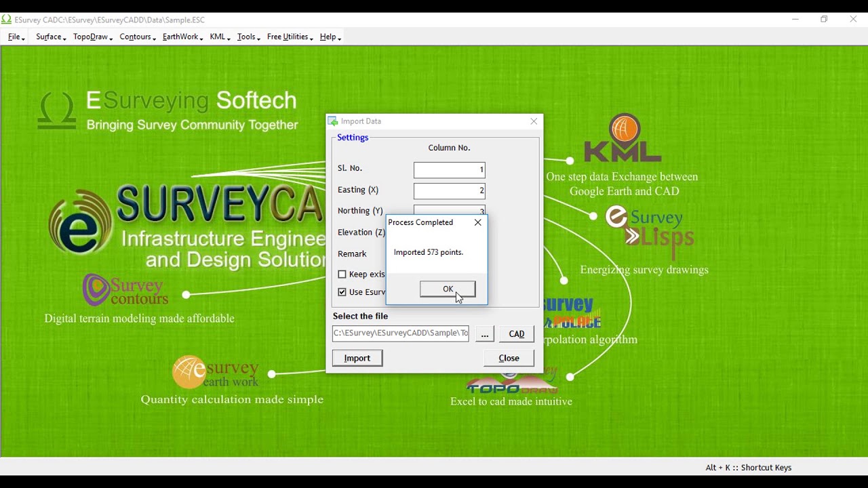Click the 'Sl. No.' label
The height and width of the screenshot is (488, 868).
click(x=350, y=168)
